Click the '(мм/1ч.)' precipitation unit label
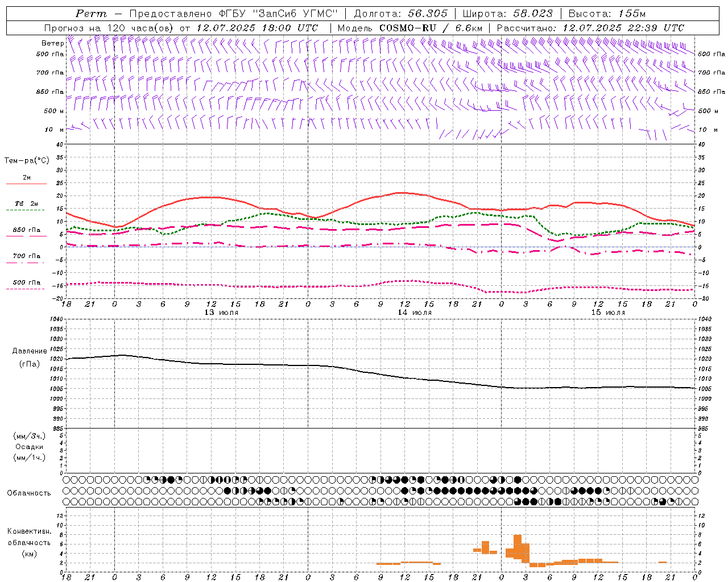 coord(30,458)
